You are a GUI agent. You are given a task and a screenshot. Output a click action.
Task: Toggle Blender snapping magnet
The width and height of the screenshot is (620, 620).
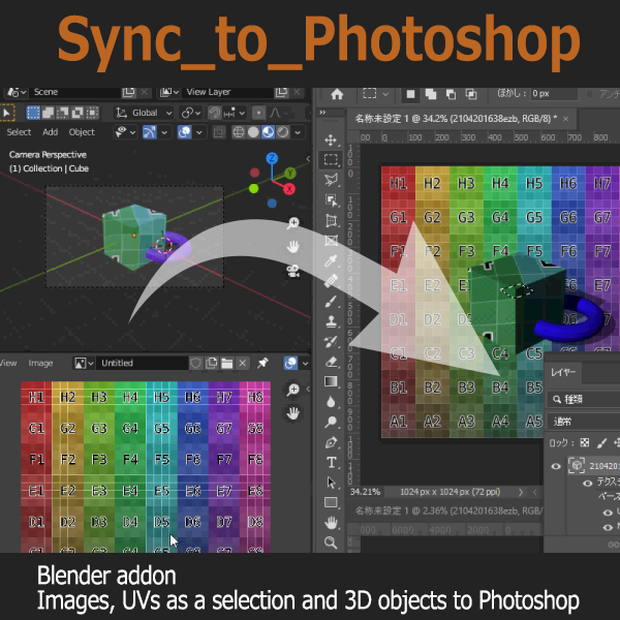click(214, 113)
